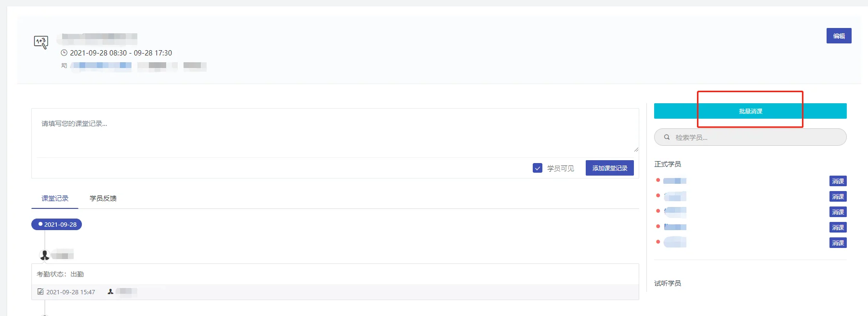Click the small person icon in record footer
Viewport: 868px width, 316px height.
110,291
